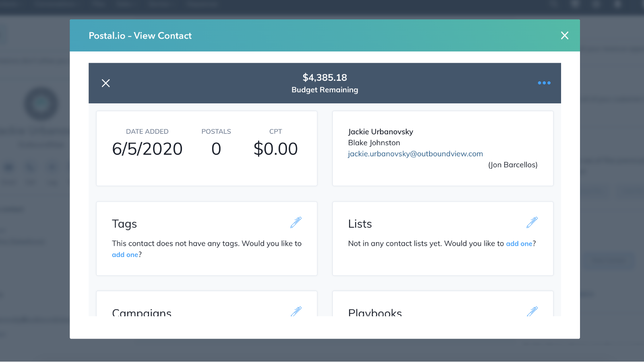Click the Postal.io – View Contact title
Screen dimensions: 644x362
tap(140, 35)
